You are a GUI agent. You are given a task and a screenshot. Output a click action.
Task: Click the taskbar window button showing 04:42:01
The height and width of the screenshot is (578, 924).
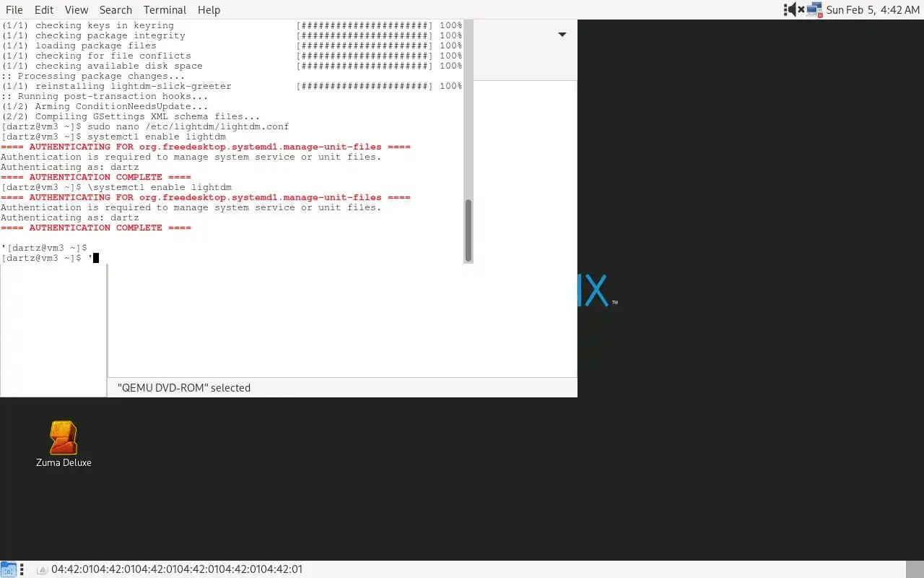pyautogui.click(x=170, y=569)
